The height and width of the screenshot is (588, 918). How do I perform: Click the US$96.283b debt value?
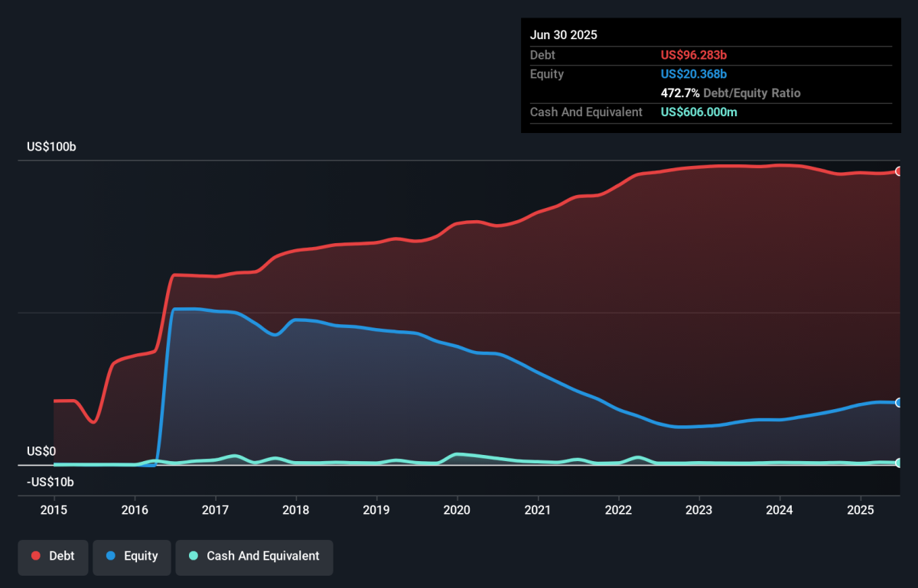[x=694, y=55]
